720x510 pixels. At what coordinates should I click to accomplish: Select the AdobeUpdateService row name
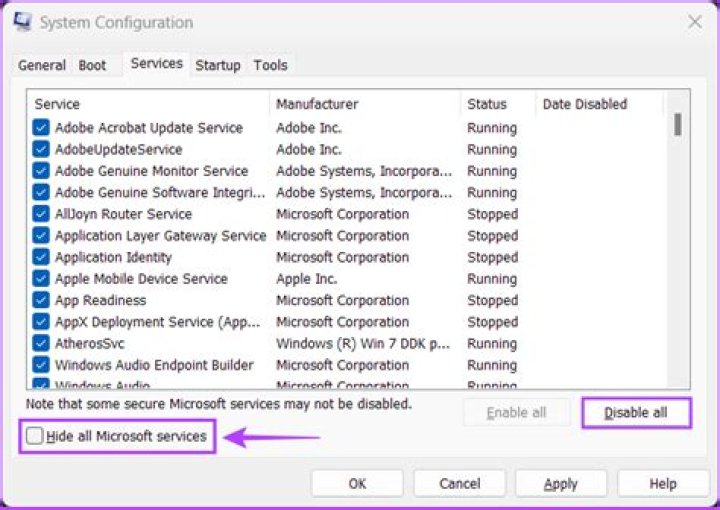[x=118, y=149]
